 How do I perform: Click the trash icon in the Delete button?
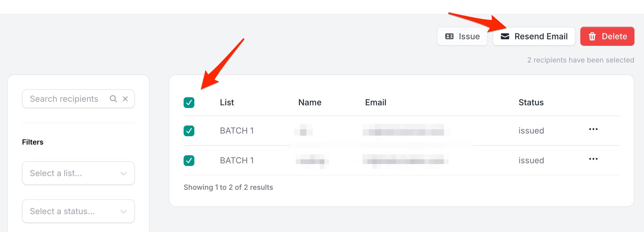[x=592, y=36]
